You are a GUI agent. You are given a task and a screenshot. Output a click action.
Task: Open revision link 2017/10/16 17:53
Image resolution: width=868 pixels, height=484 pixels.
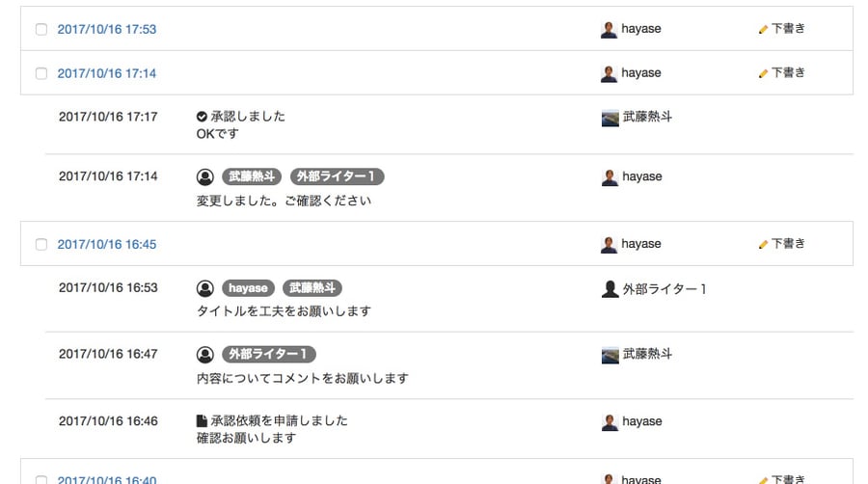107,29
